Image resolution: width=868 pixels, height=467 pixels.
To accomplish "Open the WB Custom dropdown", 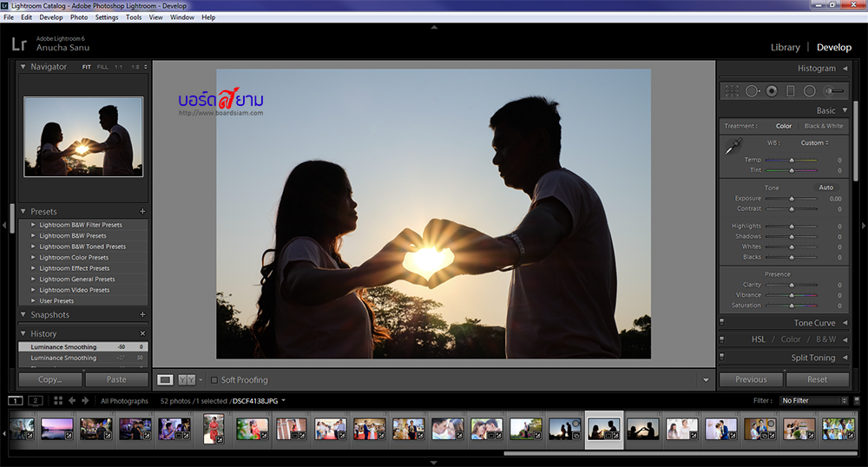I will 814,142.
